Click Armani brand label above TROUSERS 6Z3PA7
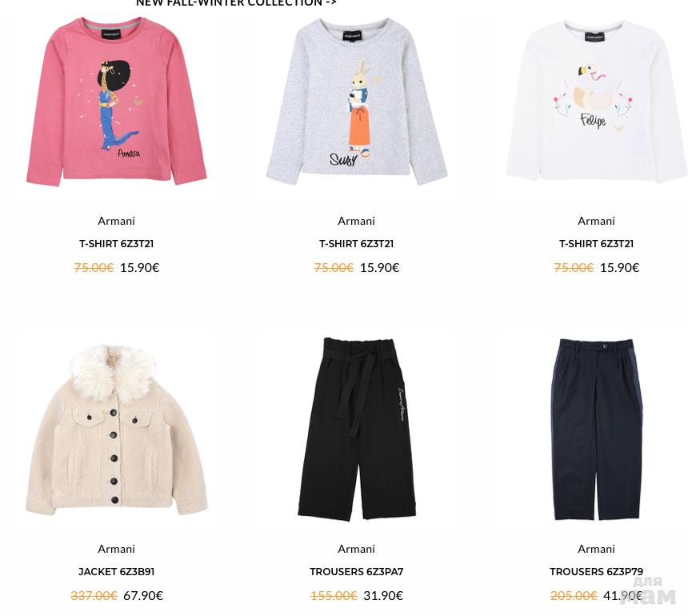Image resolution: width=688 pixels, height=616 pixels. coord(356,549)
